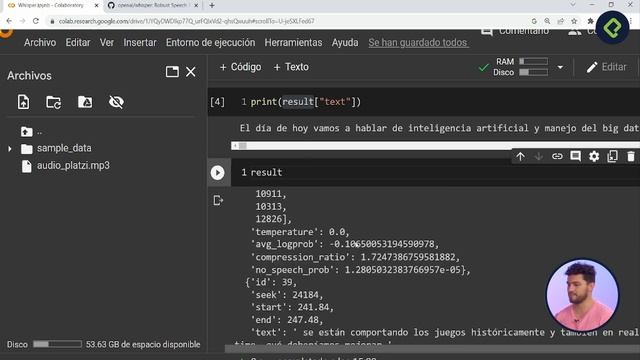Click the Disco usage bar in toolbar
This screenshot has width=640, height=360.
coord(533,72)
